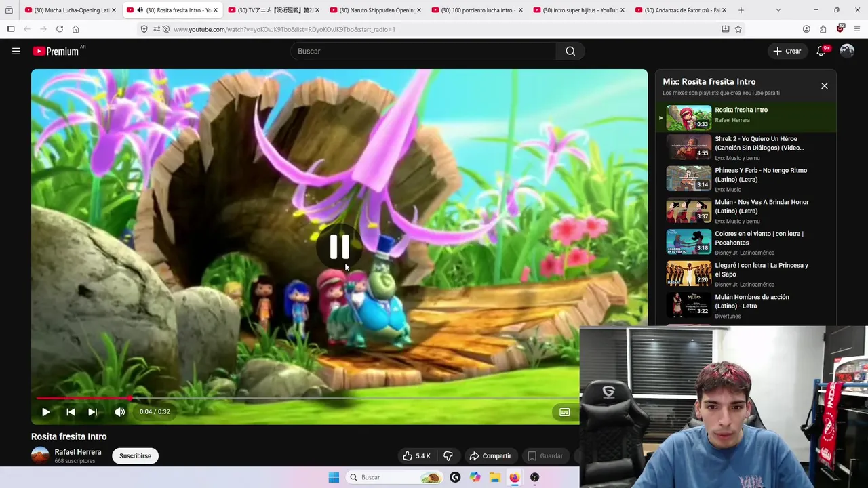
Task: Click the Crear button
Action: pos(787,51)
